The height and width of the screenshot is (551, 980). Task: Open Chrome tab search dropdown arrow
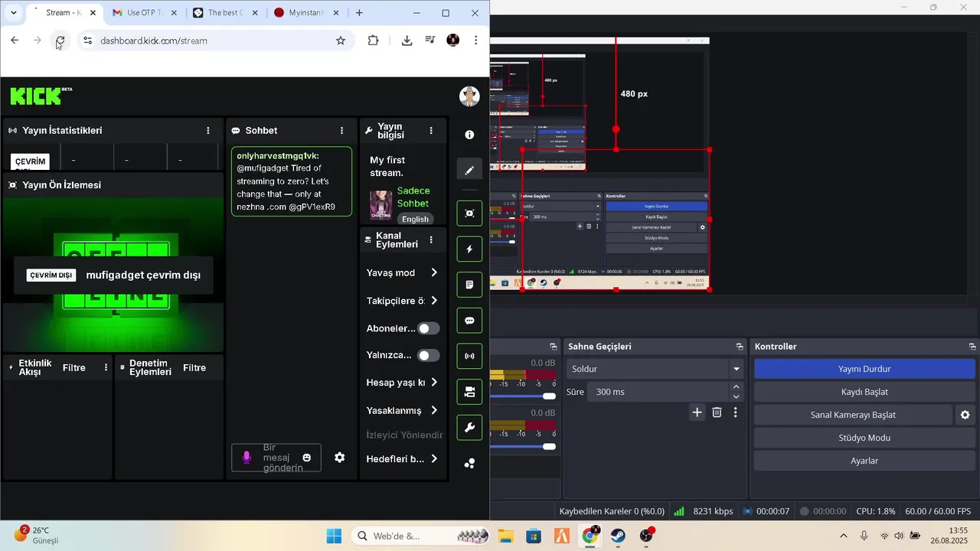click(14, 13)
